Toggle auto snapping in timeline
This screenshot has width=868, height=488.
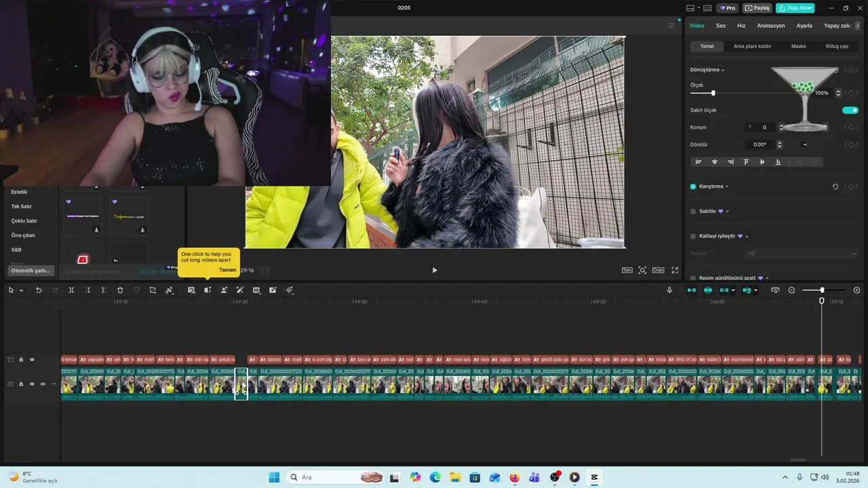pos(708,290)
